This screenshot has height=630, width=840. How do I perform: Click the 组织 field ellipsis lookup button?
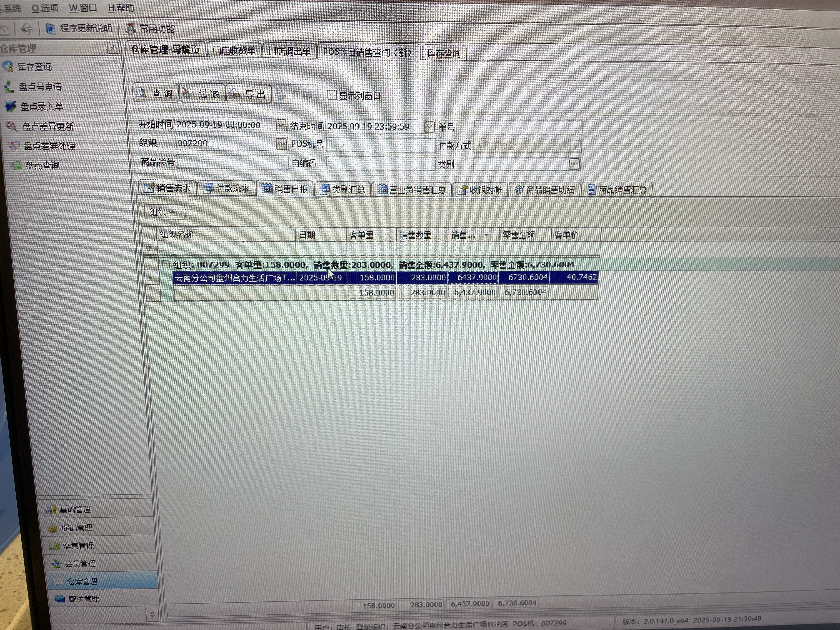(281, 144)
